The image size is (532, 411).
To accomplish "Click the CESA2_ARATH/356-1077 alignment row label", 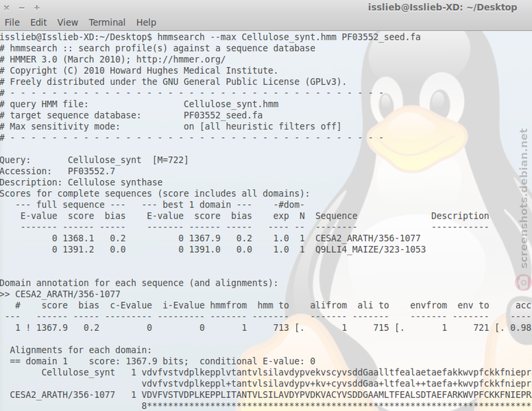I will click(x=62, y=395).
